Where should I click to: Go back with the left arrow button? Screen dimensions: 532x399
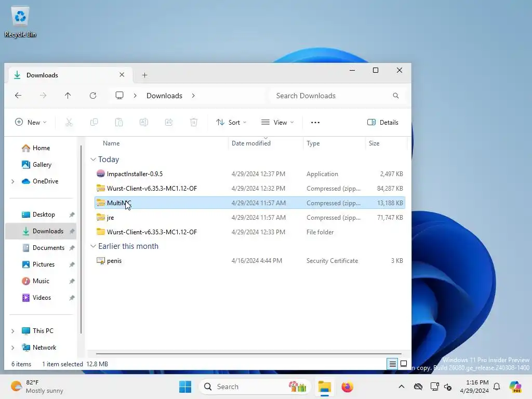click(18, 96)
